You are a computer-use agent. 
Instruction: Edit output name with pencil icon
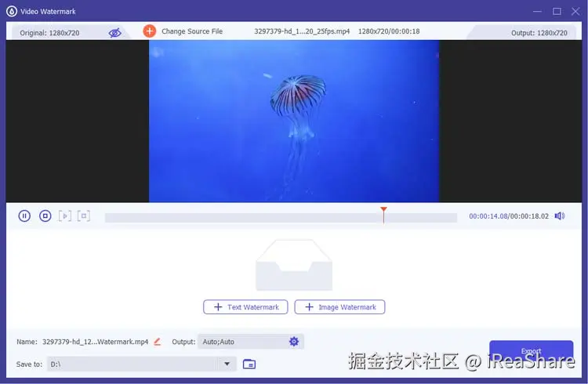[157, 342]
